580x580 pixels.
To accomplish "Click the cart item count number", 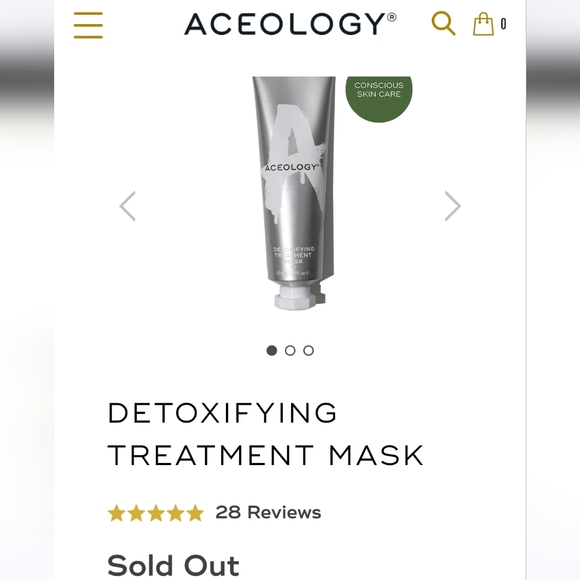I will [x=503, y=24].
